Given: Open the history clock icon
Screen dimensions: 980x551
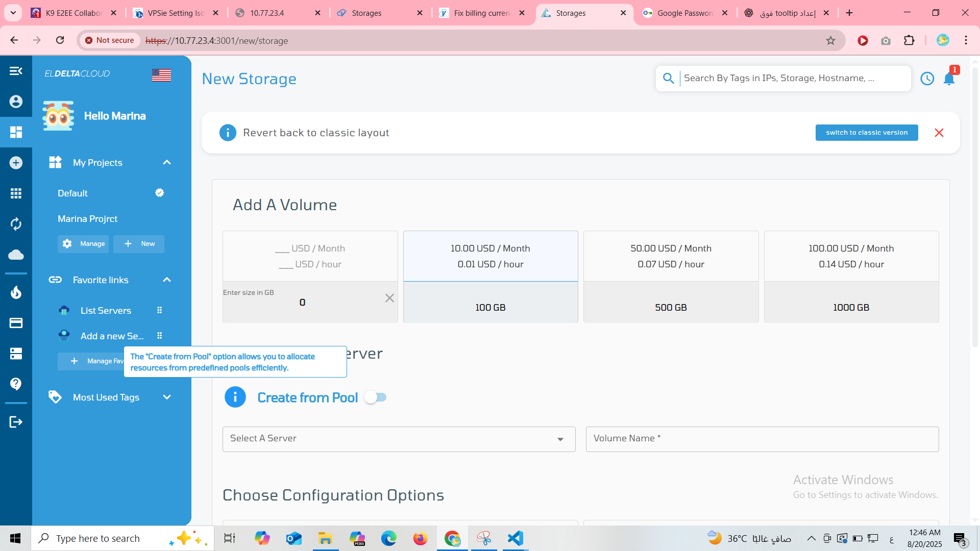Looking at the screenshot, I should pos(927,79).
